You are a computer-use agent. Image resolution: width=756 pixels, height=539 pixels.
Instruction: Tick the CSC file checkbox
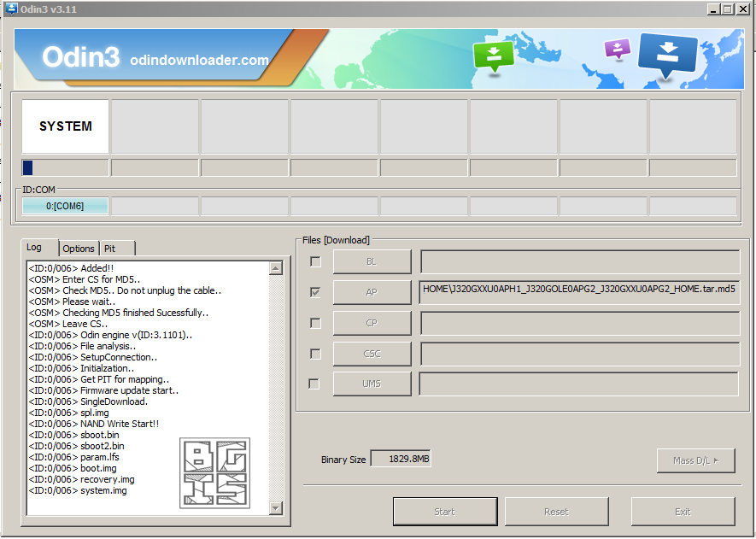(x=315, y=354)
